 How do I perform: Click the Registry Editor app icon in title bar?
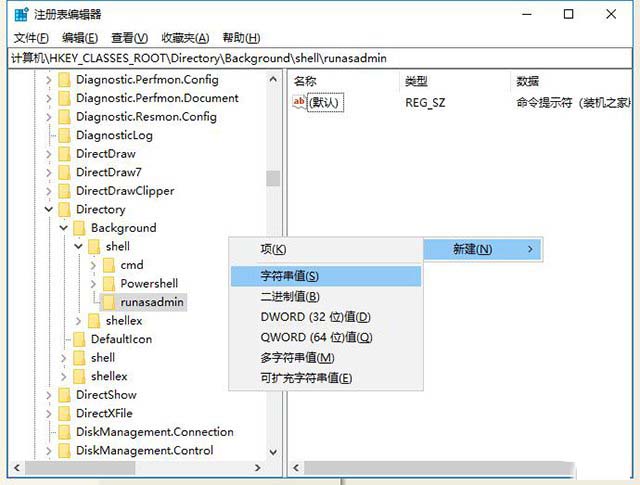coord(21,14)
